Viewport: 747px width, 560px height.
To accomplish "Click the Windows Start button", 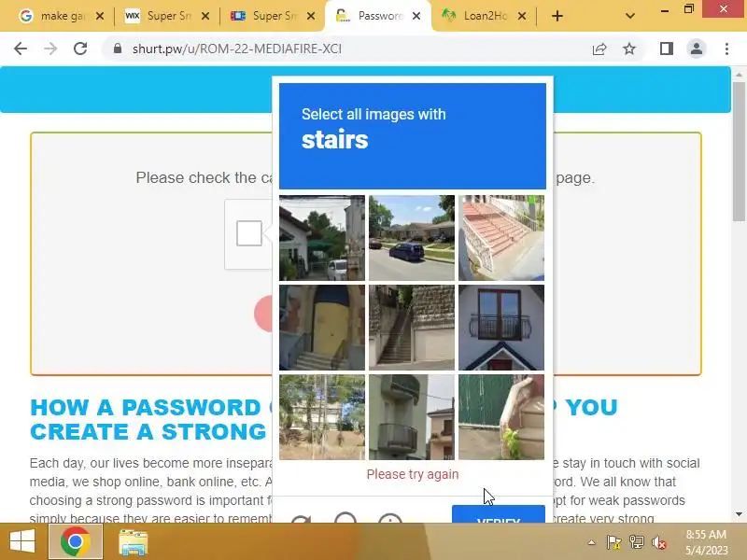I will (21, 542).
